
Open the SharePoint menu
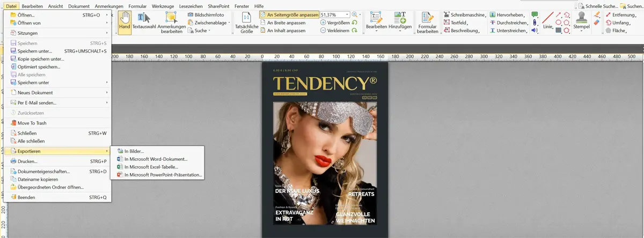[218, 5]
